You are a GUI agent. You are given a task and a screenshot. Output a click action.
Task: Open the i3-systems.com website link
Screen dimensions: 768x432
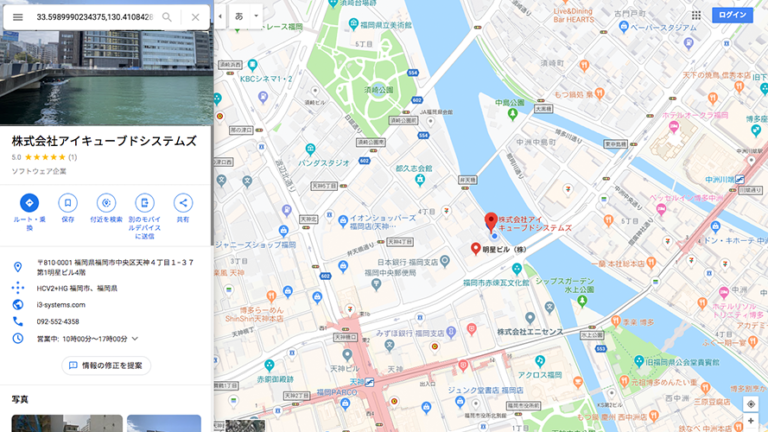coord(61,305)
